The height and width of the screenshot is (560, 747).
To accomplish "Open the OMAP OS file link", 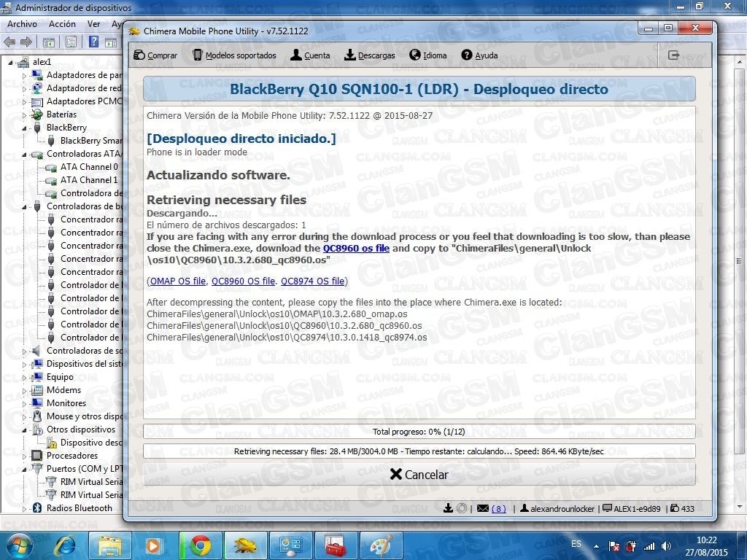I will [178, 281].
